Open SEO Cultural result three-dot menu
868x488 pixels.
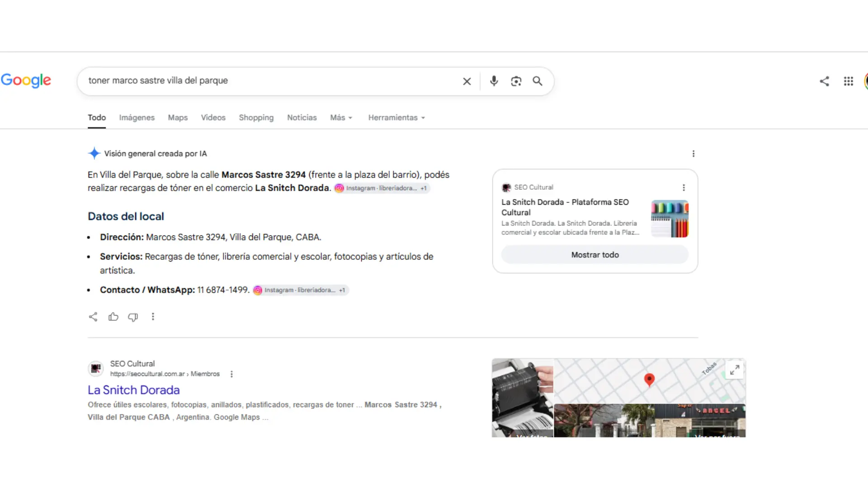pyautogui.click(x=231, y=374)
